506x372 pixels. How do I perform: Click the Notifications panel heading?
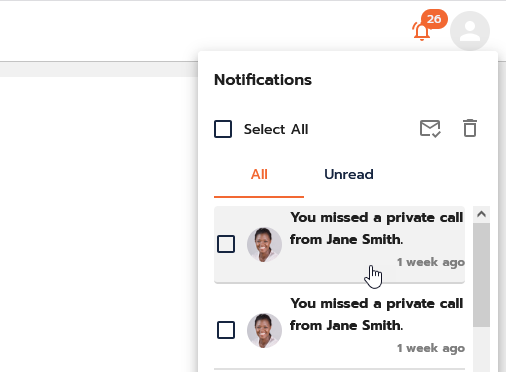[263, 80]
